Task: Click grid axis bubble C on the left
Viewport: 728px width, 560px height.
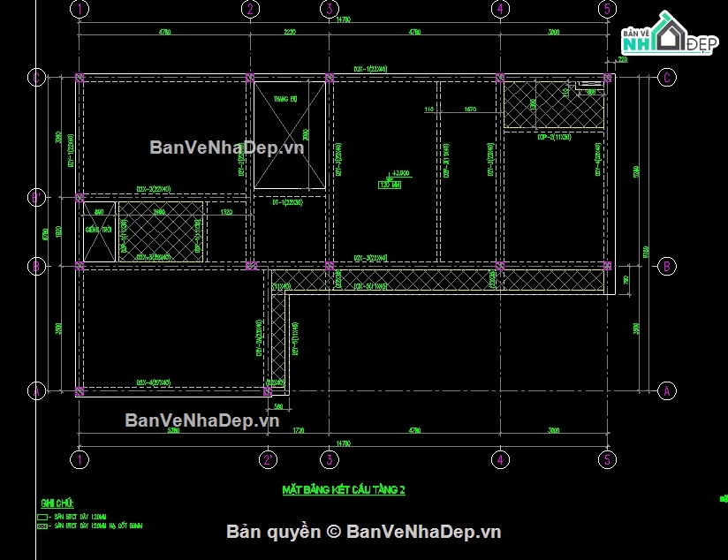Action: (37, 78)
